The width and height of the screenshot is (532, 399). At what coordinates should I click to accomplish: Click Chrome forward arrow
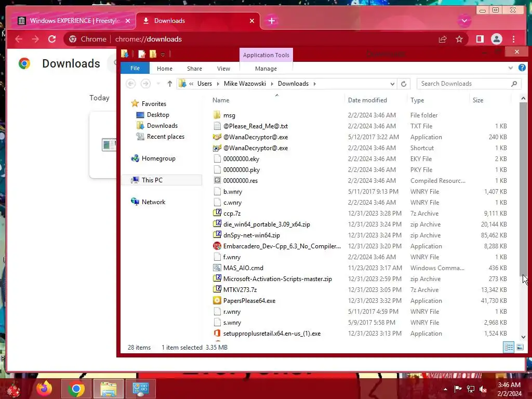coord(35,39)
